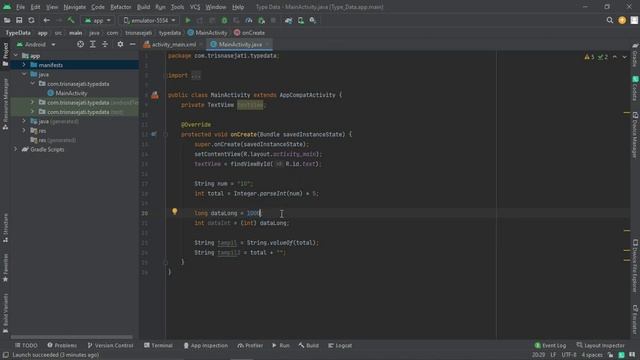Navigate back with the left arrow icon

pos(47,20)
